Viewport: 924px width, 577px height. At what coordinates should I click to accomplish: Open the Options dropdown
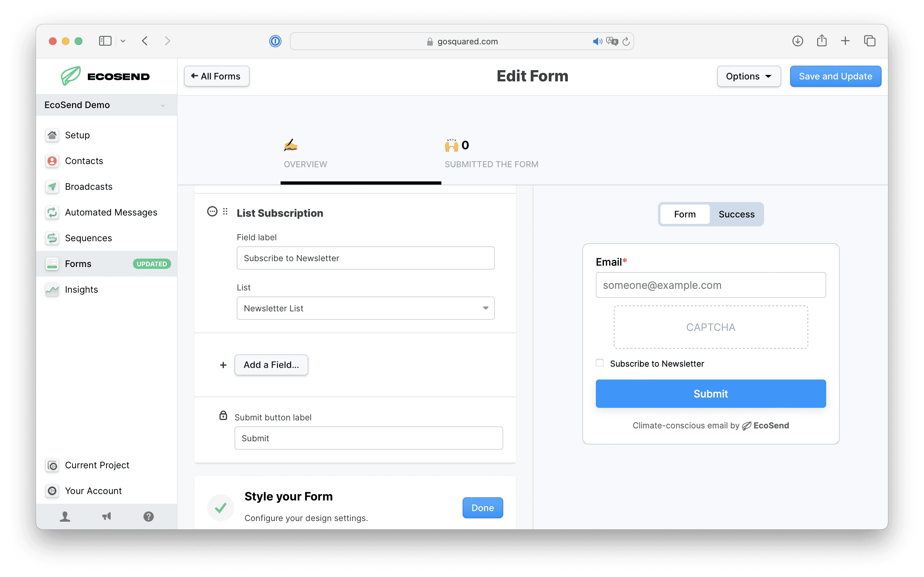point(748,76)
